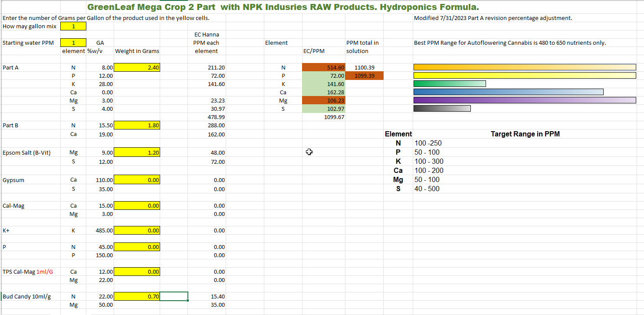Select the P total cell 72.00
Image resolution: width=644 pixels, height=315 pixels.
click(324, 76)
